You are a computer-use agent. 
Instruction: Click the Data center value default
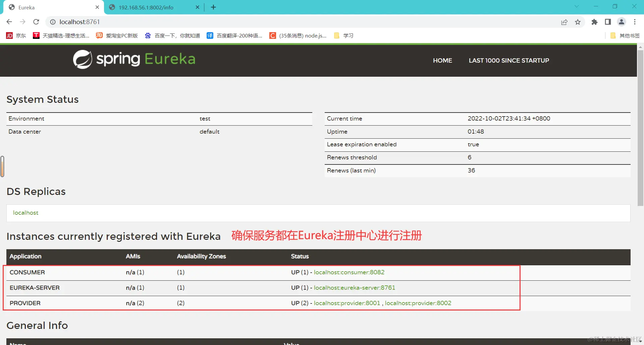(x=210, y=132)
